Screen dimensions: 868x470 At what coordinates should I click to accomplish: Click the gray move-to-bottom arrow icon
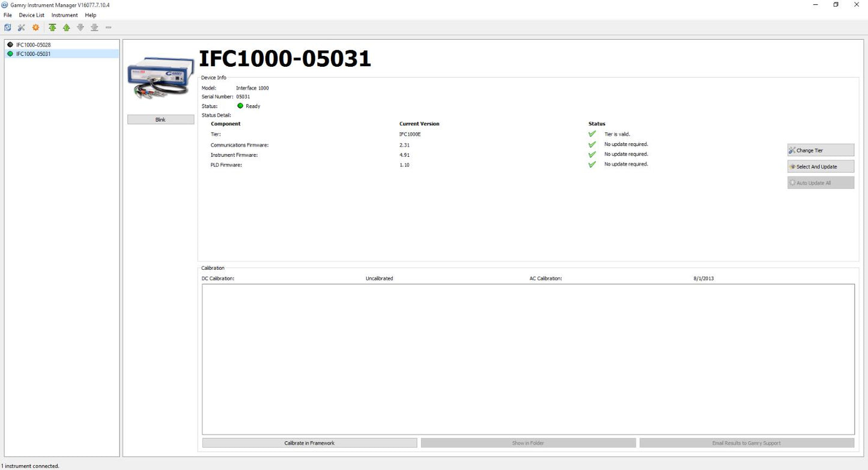[94, 28]
